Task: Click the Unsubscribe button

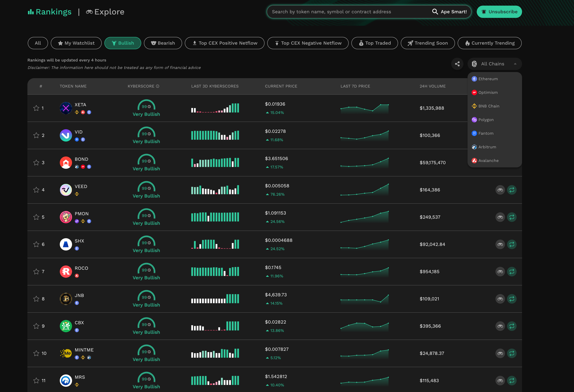Action: coord(499,12)
